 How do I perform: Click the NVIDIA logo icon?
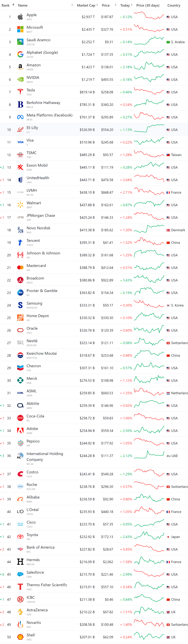click(x=20, y=79)
